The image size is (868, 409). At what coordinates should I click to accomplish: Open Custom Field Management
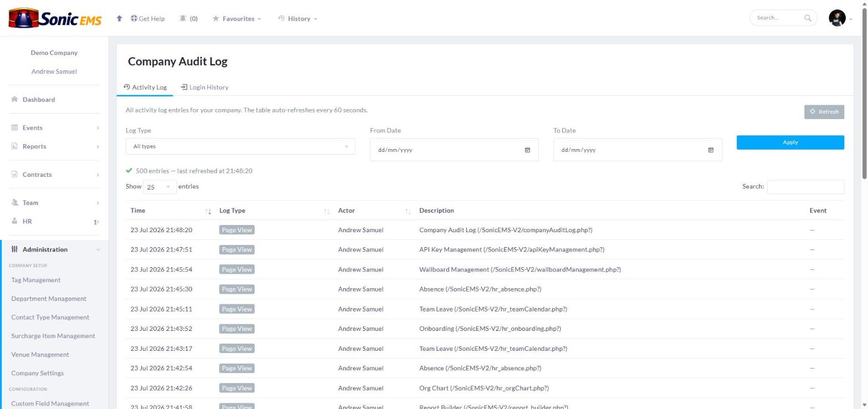[x=50, y=403]
